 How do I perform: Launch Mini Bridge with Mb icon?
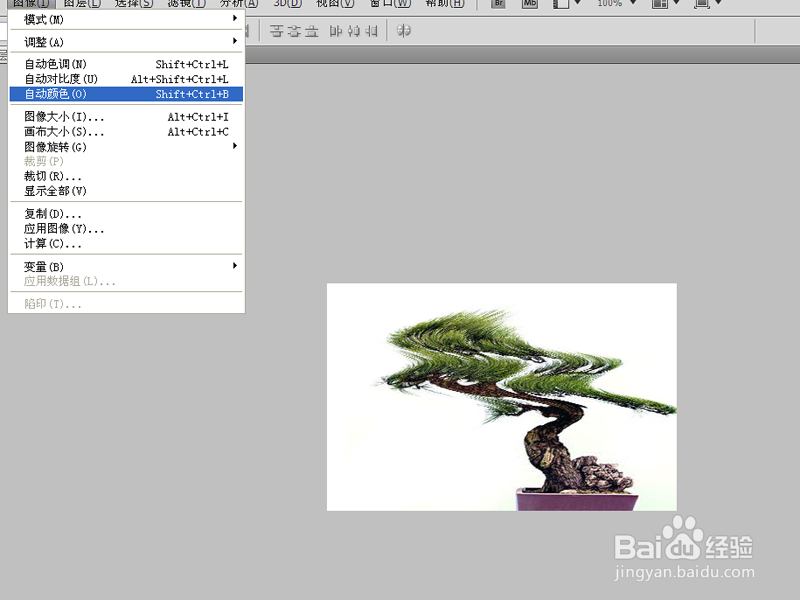click(x=530, y=3)
